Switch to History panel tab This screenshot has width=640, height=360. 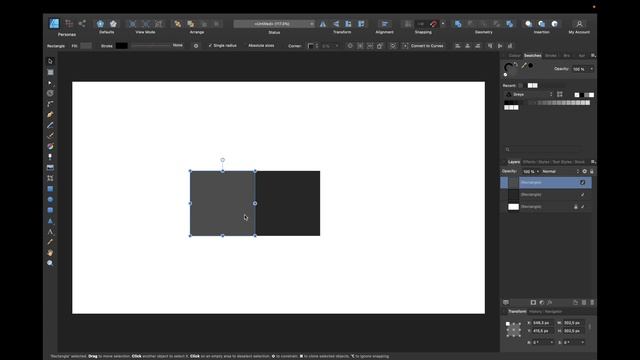(x=535, y=312)
